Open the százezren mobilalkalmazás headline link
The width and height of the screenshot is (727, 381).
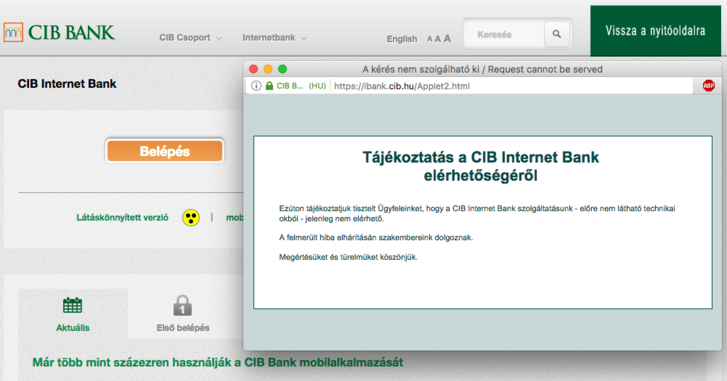pos(217,362)
